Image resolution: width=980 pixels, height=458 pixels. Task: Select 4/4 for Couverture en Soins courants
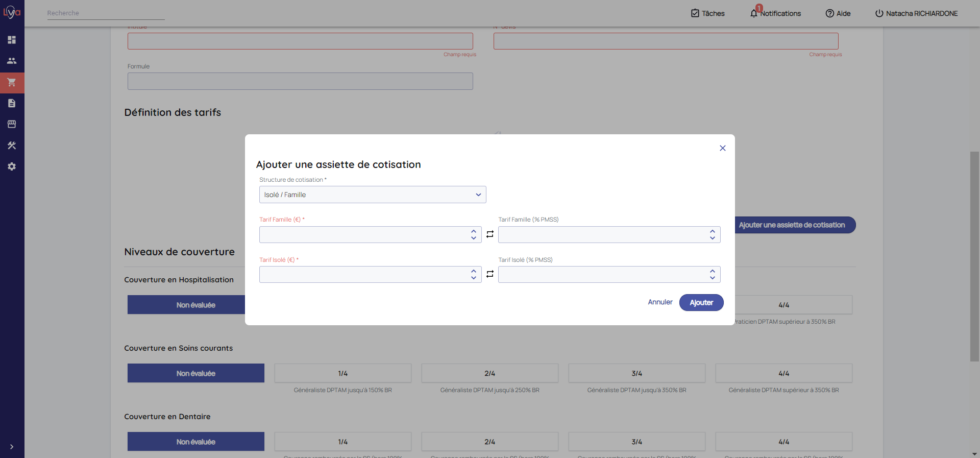click(783, 373)
